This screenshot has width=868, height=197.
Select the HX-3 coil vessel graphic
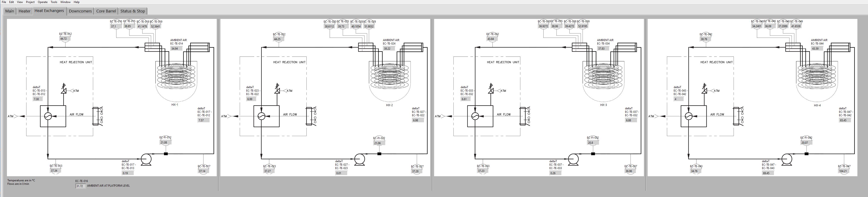click(x=603, y=81)
